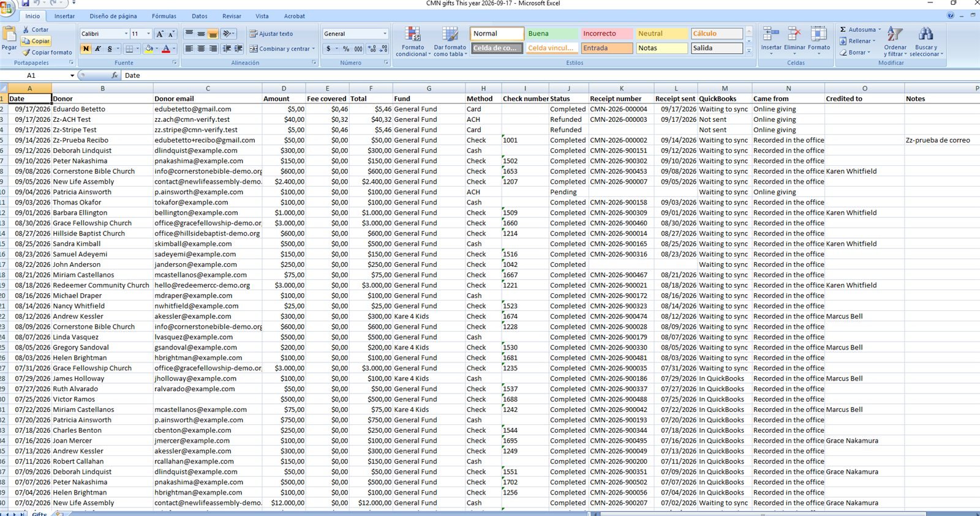Screen dimensions: 980x516
Task: Apply the Incorrecto cell style
Action: (x=606, y=34)
